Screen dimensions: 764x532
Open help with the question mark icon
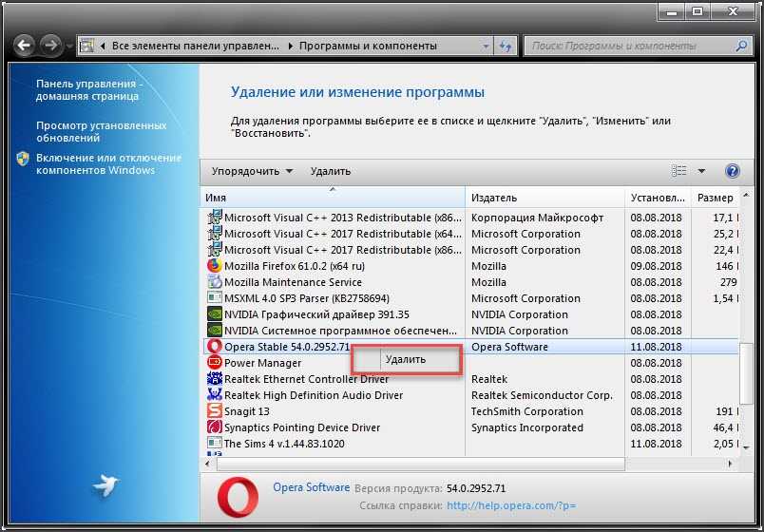tap(732, 171)
